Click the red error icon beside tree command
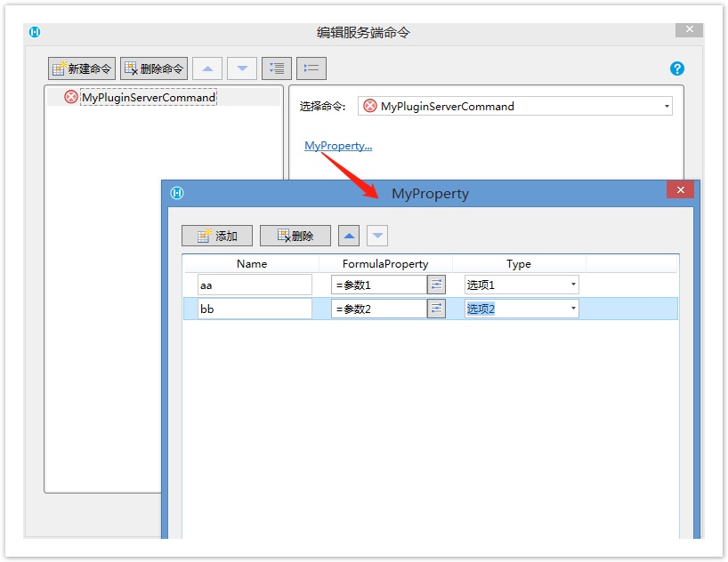Image resolution: width=728 pixels, height=562 pixels. tap(71, 97)
